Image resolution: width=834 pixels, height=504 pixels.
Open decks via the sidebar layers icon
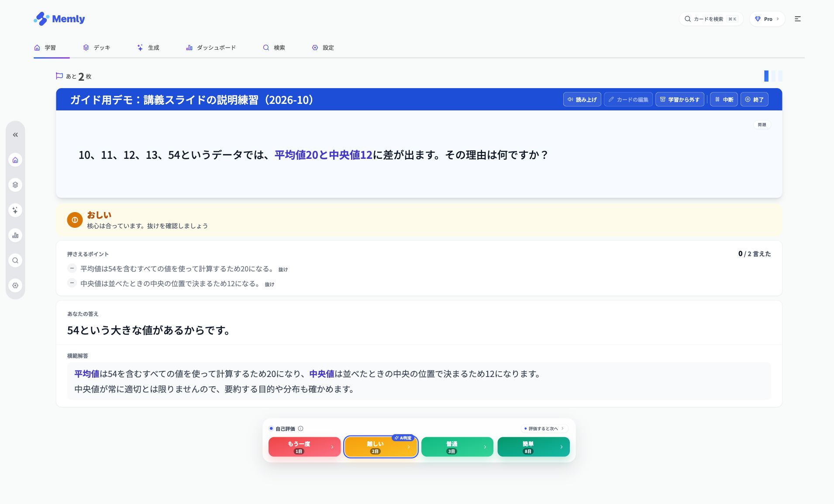coord(15,185)
